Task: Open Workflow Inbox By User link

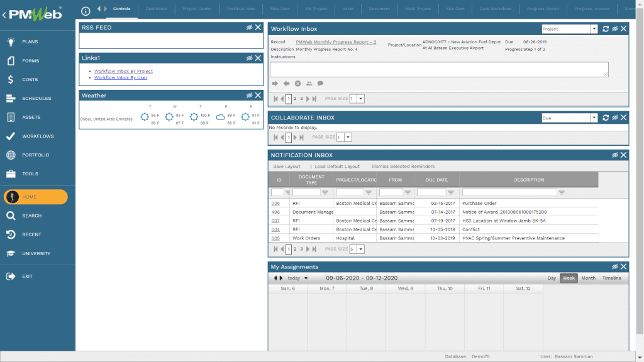Action: pos(121,77)
